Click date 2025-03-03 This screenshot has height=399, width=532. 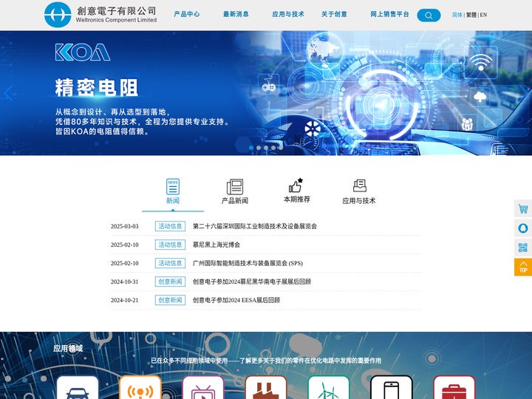(x=125, y=226)
